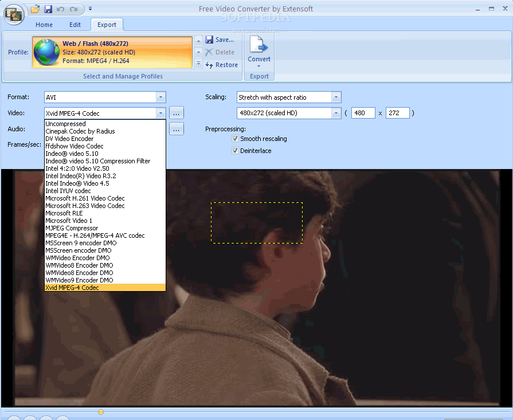Click the Delete profile button
Viewport: 513px width, 420px height.
[x=220, y=52]
